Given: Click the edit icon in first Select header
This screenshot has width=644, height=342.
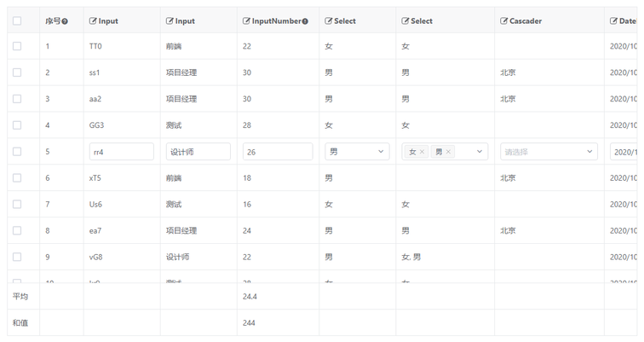Looking at the screenshot, I should coord(329,20).
